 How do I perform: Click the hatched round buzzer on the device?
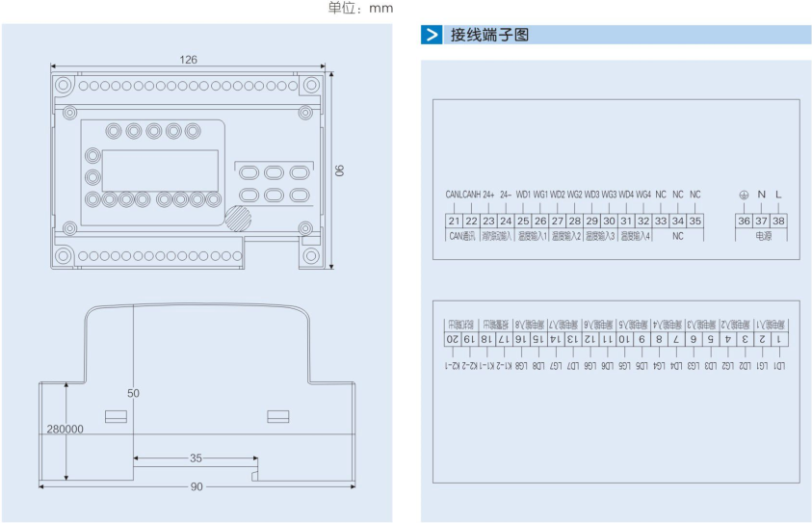(237, 218)
